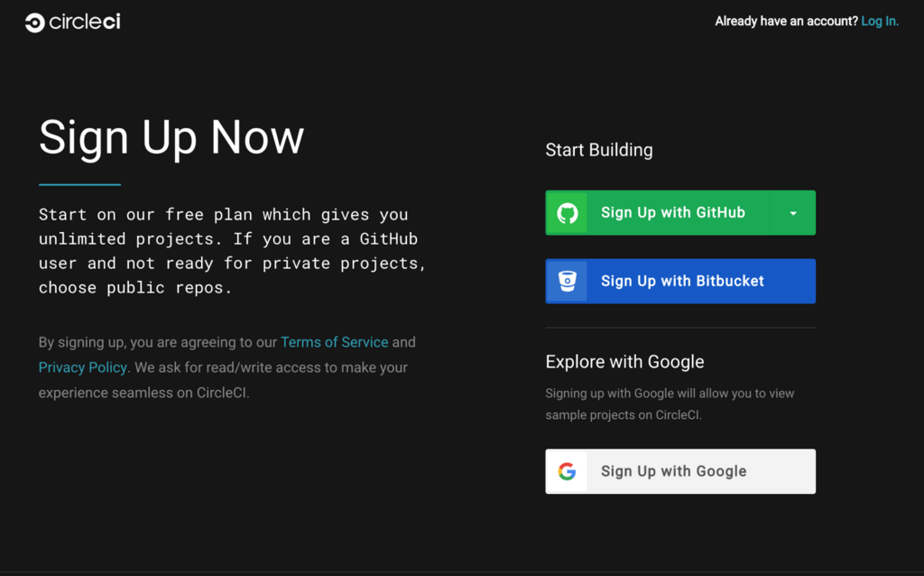924x576 pixels.
Task: Open the Privacy Policy link
Action: [x=82, y=367]
